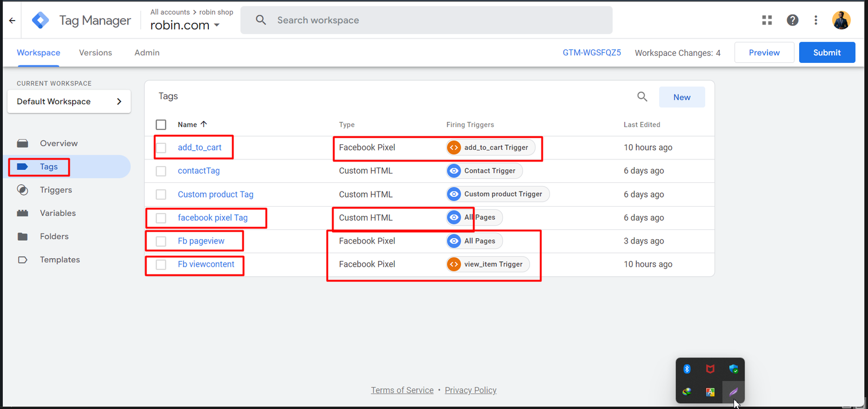Open the purple feather tray icon
Viewport: 868px width, 409px height.
pos(733,392)
